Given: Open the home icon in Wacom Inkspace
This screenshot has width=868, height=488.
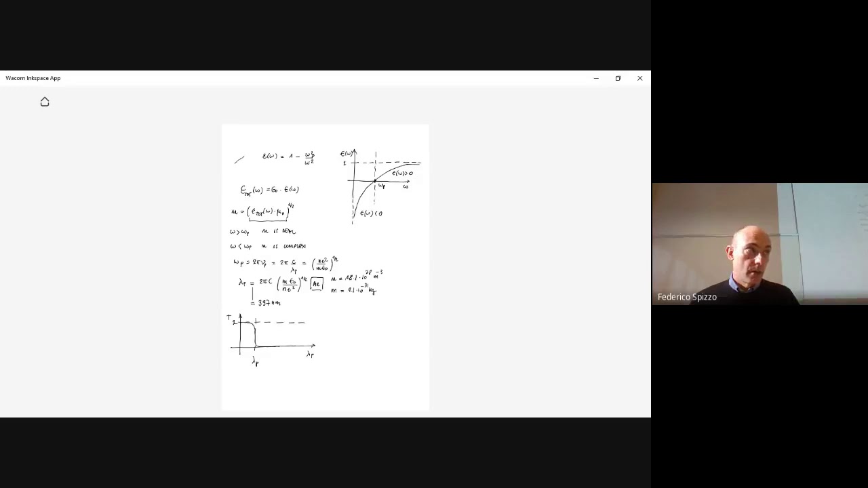Looking at the screenshot, I should click(x=45, y=102).
